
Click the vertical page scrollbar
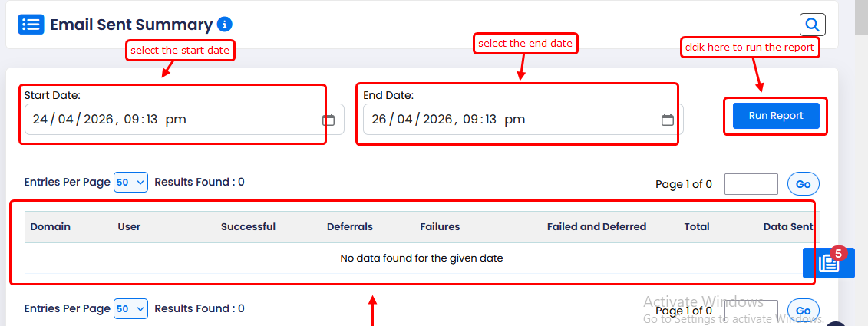point(861,153)
